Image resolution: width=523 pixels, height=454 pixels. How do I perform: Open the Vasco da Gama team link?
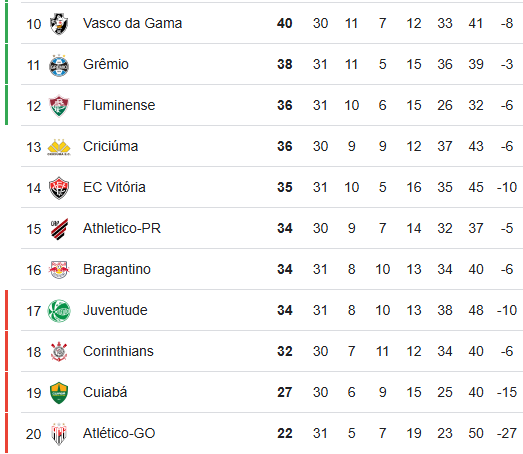click(x=132, y=23)
